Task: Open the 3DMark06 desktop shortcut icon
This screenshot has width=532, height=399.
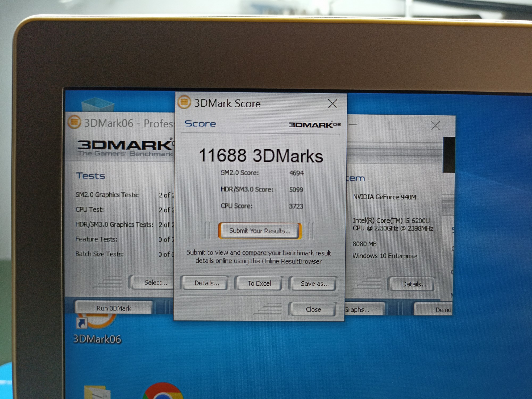Action: 96,322
